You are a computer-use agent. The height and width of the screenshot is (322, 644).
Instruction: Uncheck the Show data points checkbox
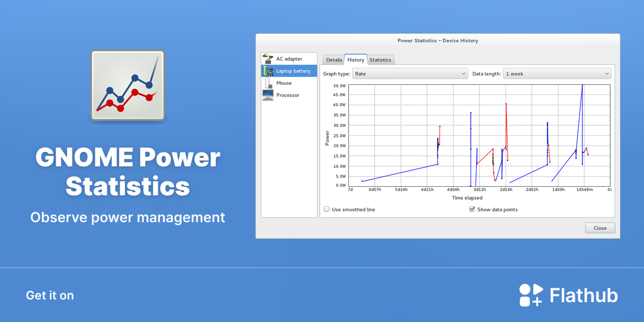pos(472,209)
